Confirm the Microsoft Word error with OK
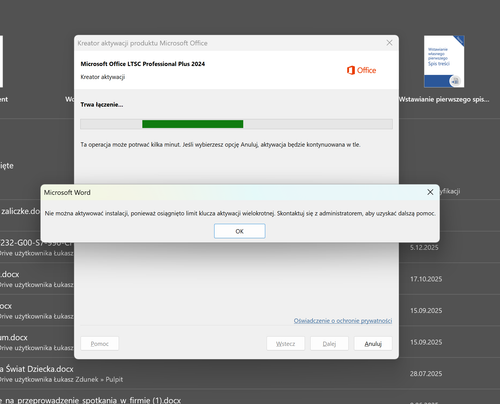Viewport: 500px width, 404px height. [240, 231]
